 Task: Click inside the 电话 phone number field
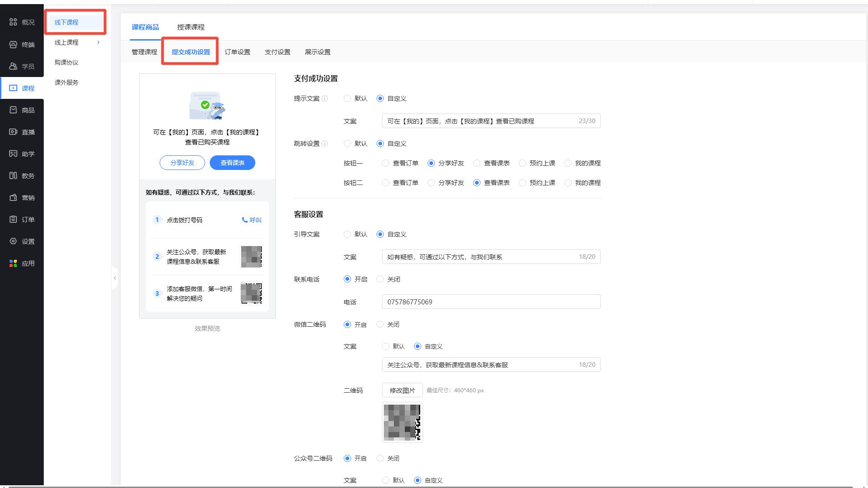491,301
